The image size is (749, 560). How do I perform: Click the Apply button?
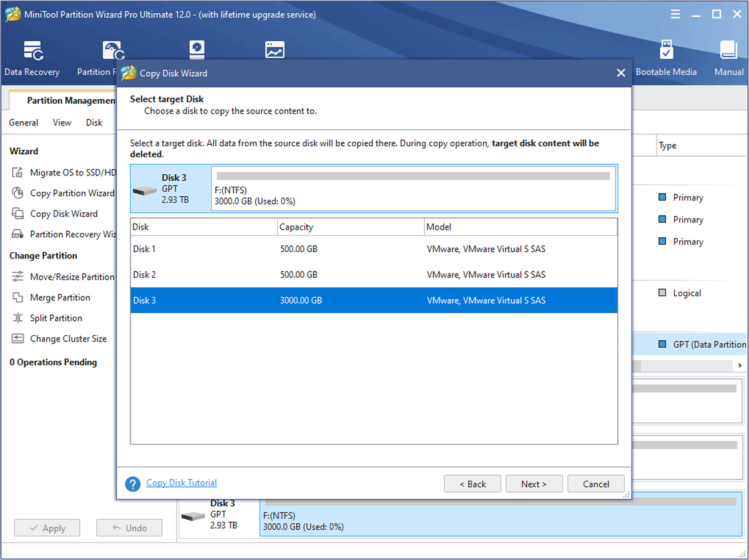[47, 528]
